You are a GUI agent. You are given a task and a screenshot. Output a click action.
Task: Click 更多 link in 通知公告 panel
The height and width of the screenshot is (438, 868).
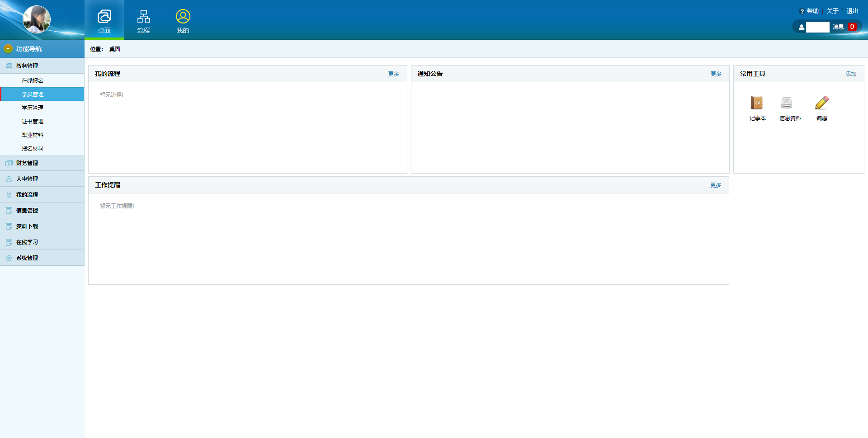(x=716, y=74)
